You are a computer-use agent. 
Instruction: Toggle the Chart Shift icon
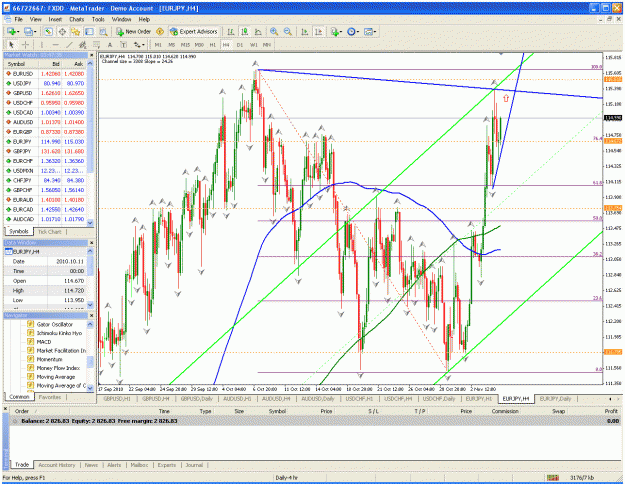pos(318,31)
